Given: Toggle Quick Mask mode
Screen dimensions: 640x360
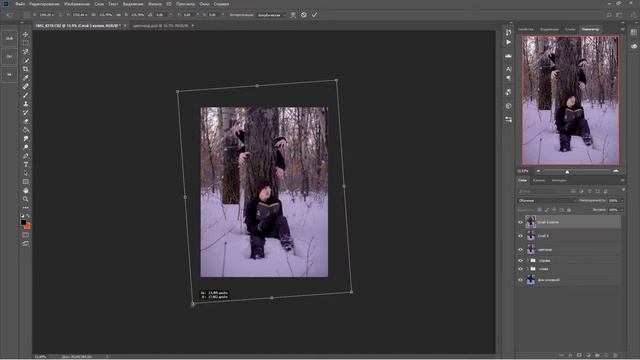Looking at the screenshot, I should pos(26,235).
